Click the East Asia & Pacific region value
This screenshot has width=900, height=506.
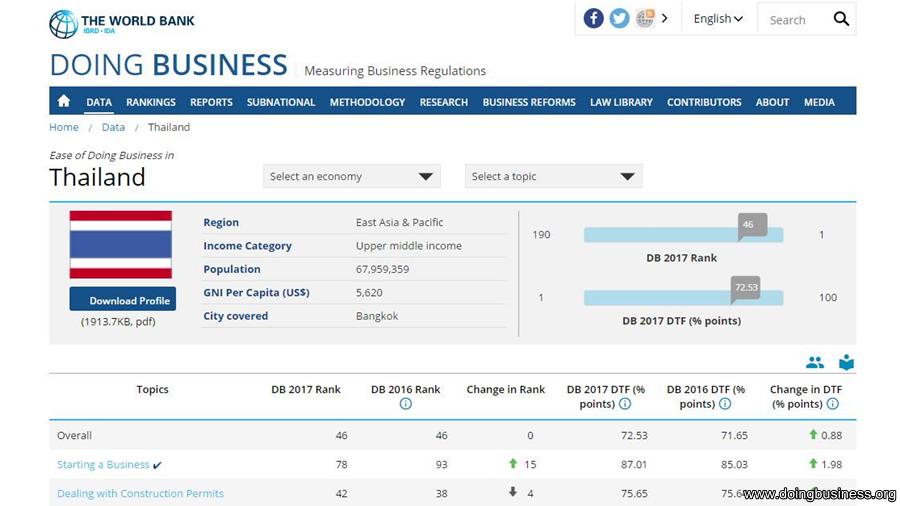[x=399, y=222]
